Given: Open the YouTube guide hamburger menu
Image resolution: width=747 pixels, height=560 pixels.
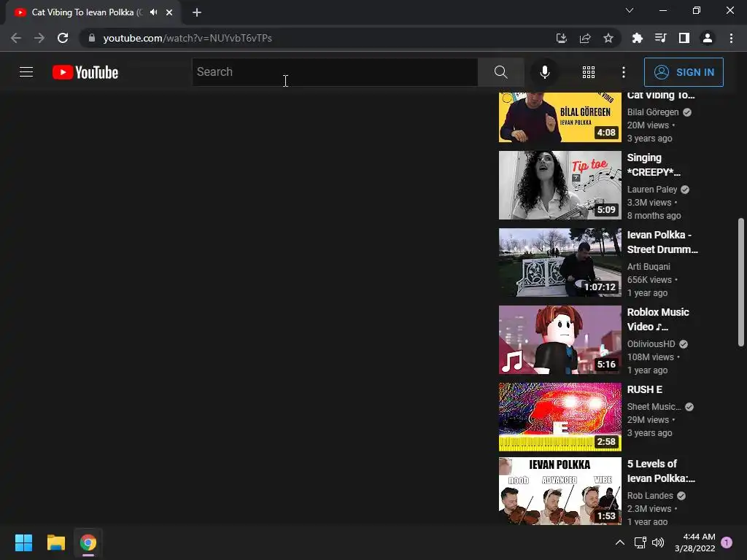Looking at the screenshot, I should [x=26, y=72].
